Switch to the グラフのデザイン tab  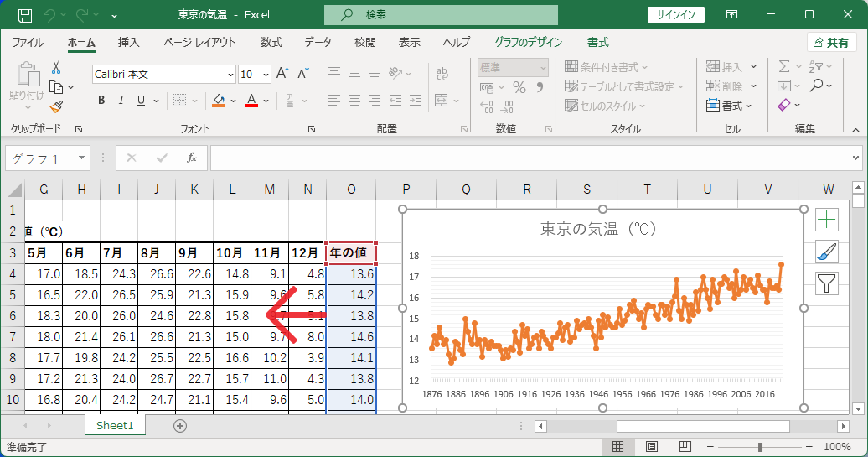[528, 43]
